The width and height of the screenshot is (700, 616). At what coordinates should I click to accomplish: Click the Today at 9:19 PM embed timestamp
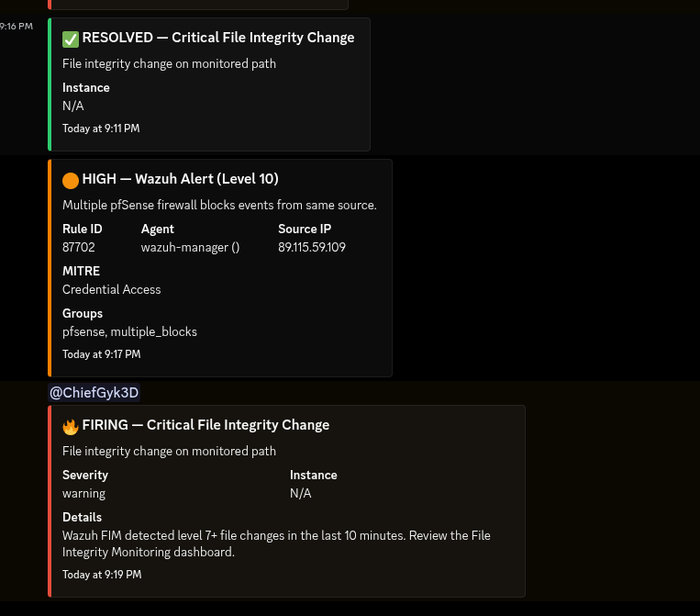[x=102, y=575]
